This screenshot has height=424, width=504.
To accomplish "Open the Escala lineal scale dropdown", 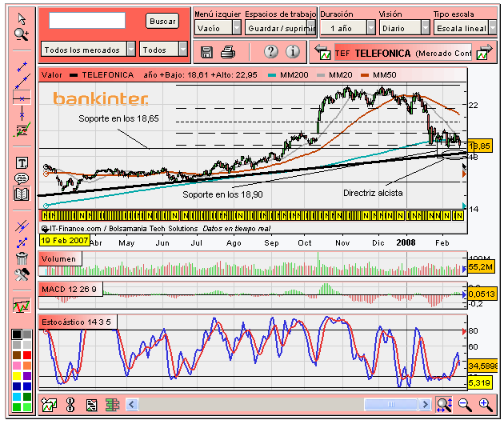I will (465, 28).
